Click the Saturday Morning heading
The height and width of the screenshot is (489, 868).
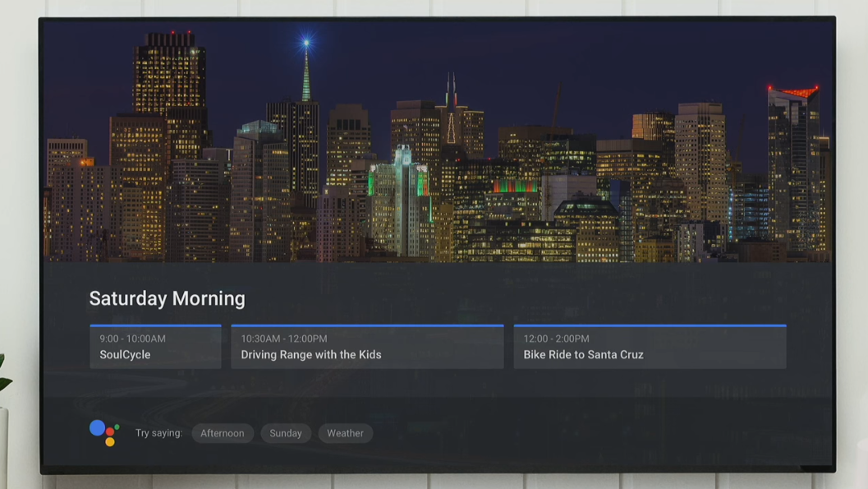tap(167, 298)
